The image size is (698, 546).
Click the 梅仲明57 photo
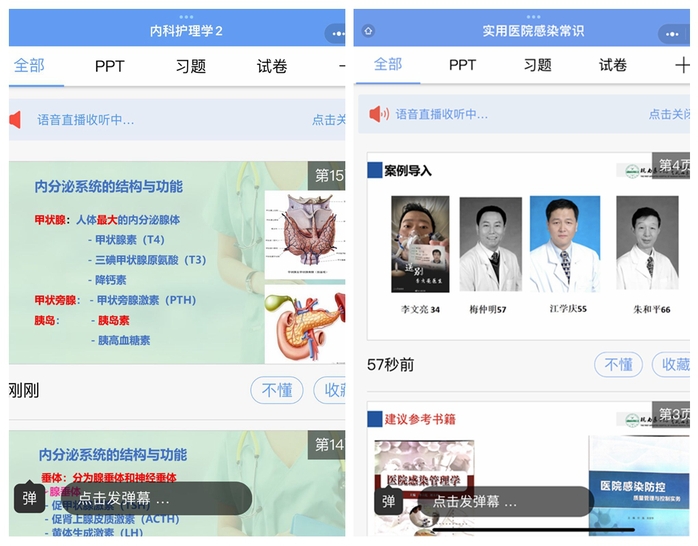click(491, 244)
